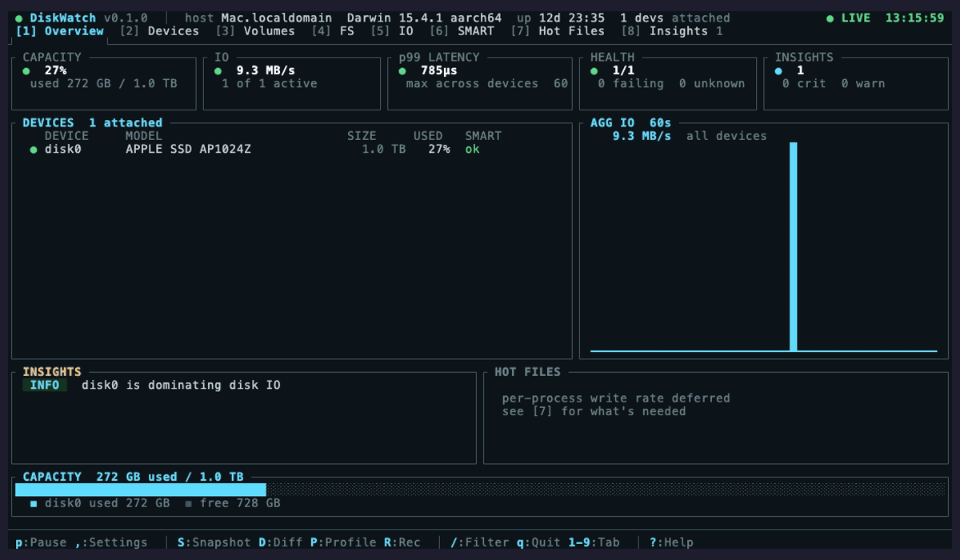
Task: Open the [2] Devices tab
Action: (x=159, y=31)
